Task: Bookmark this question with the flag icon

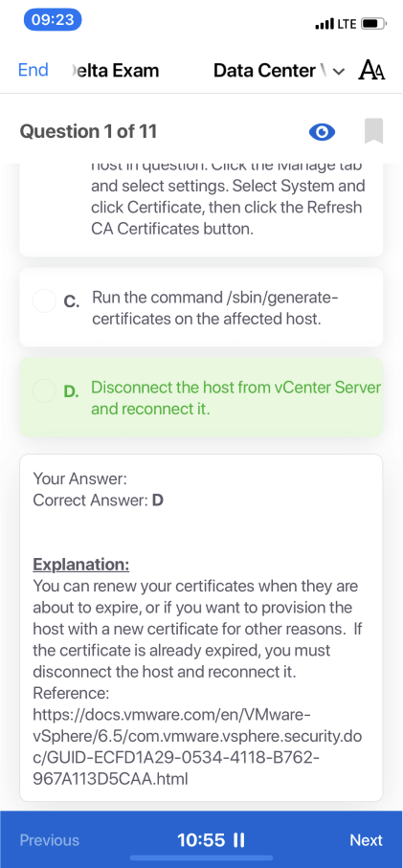Action: click(373, 132)
